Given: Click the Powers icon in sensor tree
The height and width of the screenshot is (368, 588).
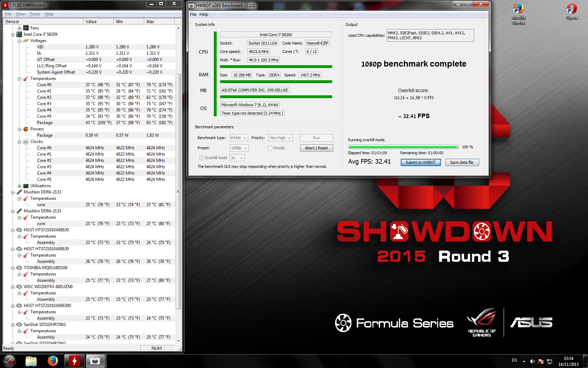Looking at the screenshot, I should coord(26,129).
